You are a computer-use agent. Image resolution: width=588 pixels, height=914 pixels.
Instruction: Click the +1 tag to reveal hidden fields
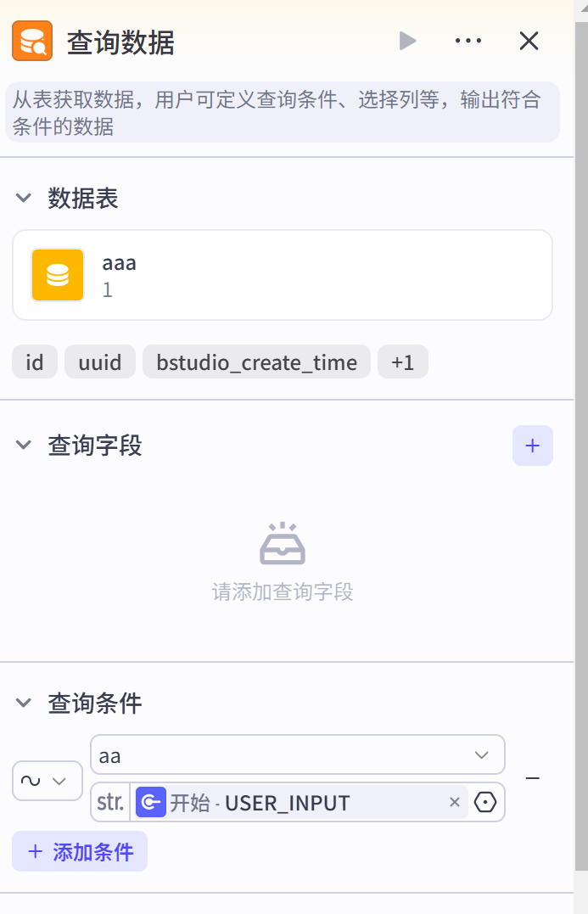(402, 362)
